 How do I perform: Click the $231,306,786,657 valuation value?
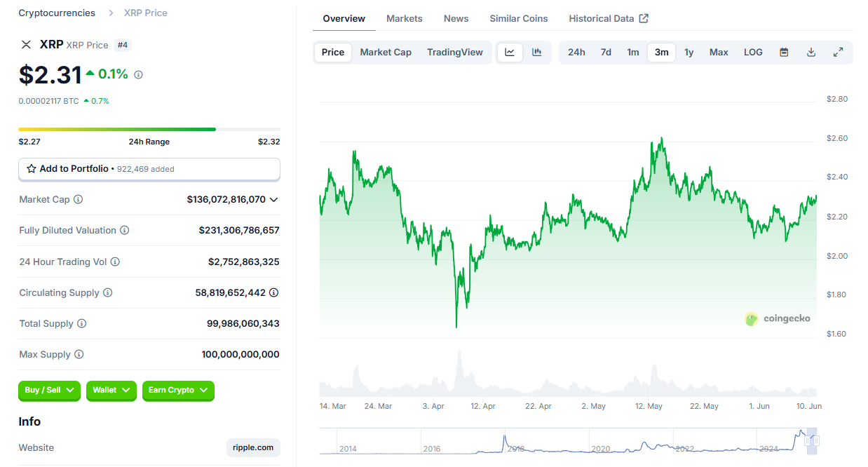pyautogui.click(x=239, y=231)
